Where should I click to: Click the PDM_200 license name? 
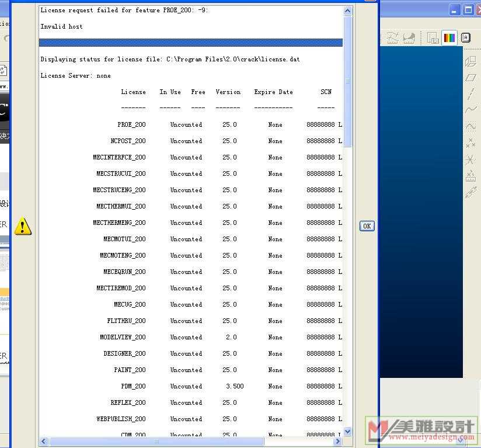134,386
